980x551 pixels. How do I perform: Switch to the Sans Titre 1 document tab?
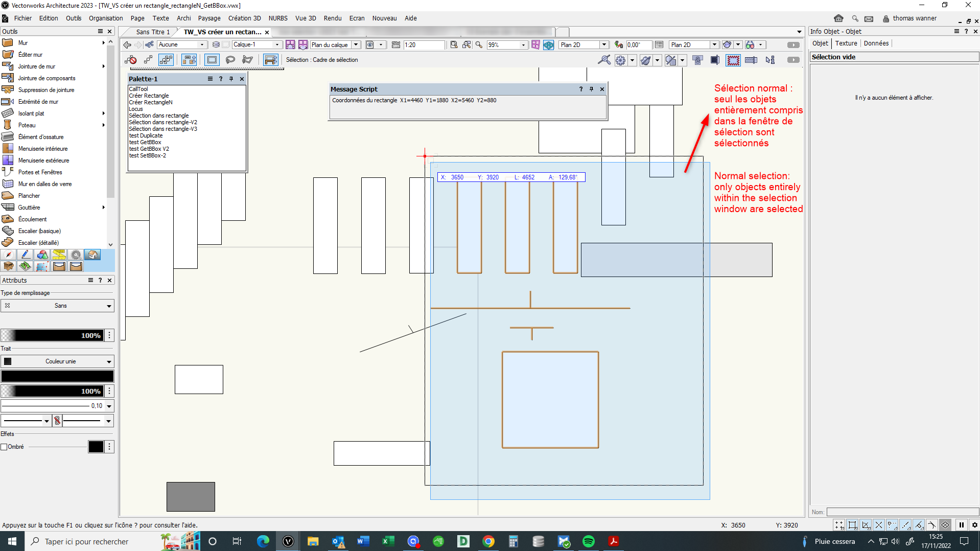click(153, 32)
